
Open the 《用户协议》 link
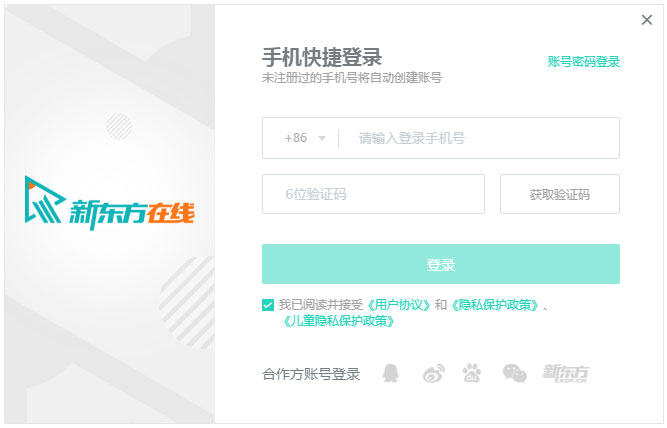tap(399, 304)
